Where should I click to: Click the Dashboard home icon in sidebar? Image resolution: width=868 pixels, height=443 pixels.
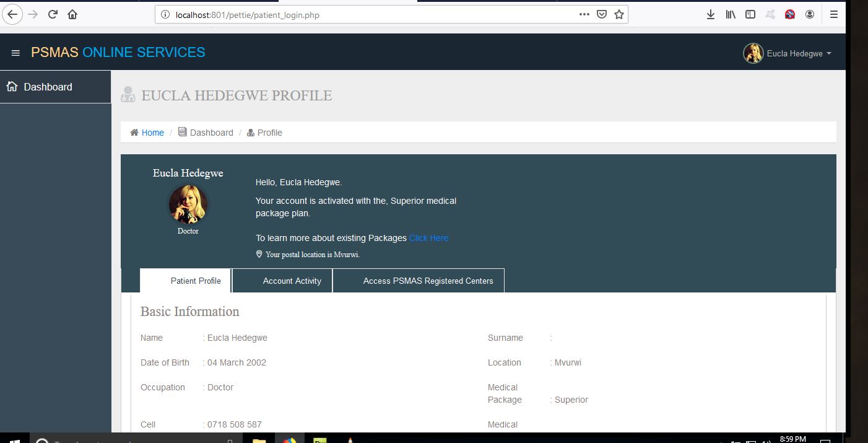pyautogui.click(x=12, y=87)
